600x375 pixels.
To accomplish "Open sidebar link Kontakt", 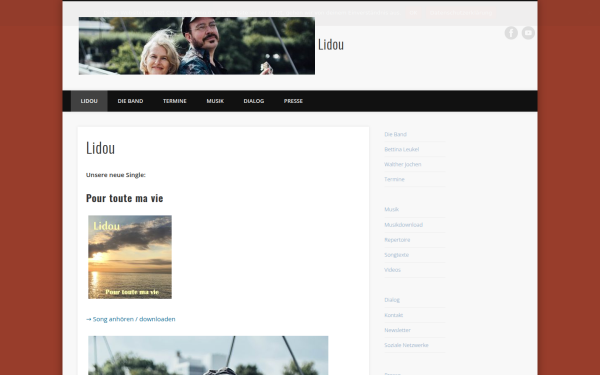I will click(x=393, y=315).
